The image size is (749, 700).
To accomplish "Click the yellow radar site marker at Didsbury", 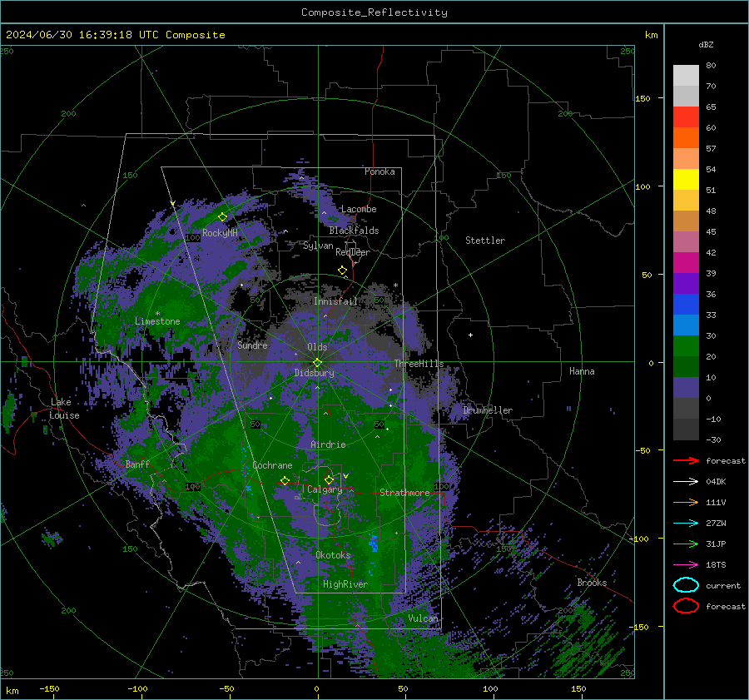I will [317, 363].
